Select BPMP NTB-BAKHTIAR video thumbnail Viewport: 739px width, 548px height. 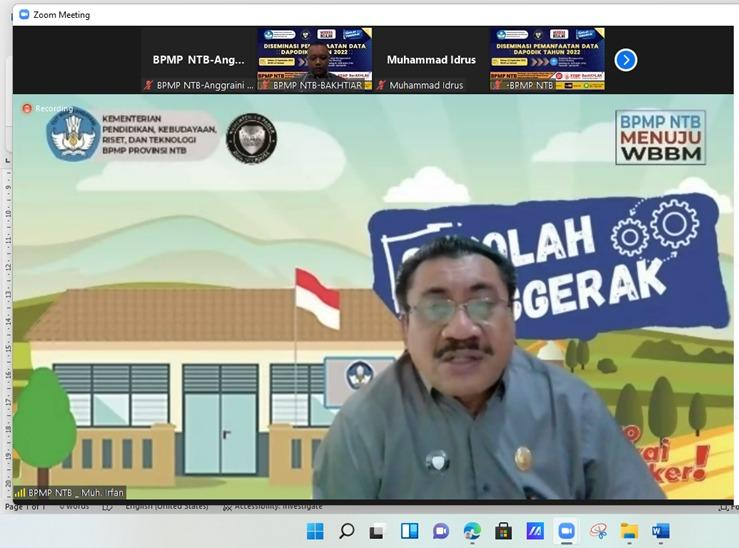(314, 59)
